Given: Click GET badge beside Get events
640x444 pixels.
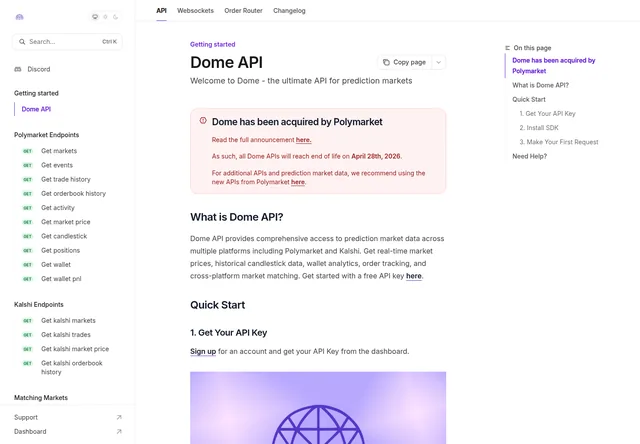Looking at the screenshot, I should 27,165.
